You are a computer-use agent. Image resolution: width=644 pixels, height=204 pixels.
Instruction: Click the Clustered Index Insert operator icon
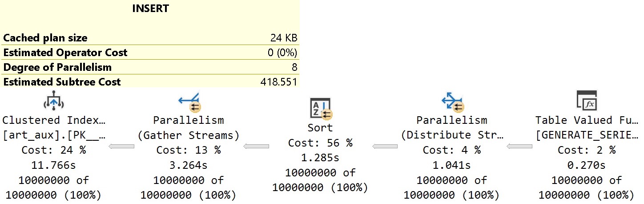[54, 102]
